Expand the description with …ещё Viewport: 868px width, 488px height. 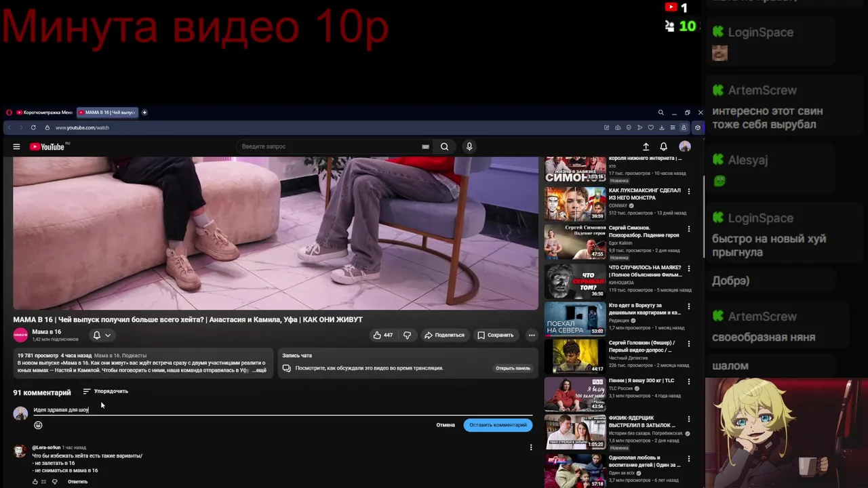pyautogui.click(x=260, y=370)
